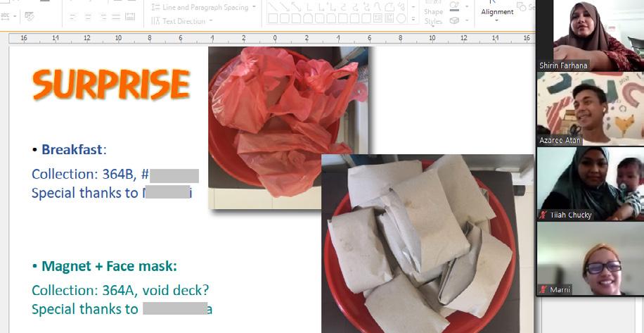Select the Elbow Double-Arrow Connector shape
The width and height of the screenshot is (644, 333).
pos(331,6)
